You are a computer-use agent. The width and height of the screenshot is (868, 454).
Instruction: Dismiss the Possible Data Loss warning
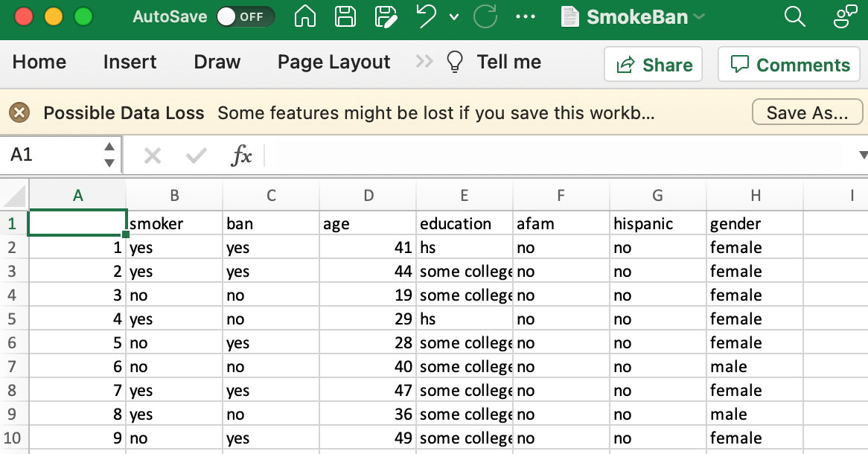[x=19, y=113]
